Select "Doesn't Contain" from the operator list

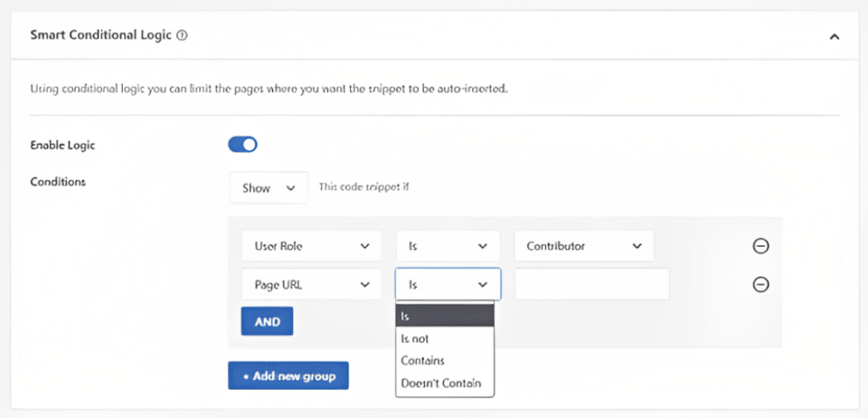[x=444, y=382]
